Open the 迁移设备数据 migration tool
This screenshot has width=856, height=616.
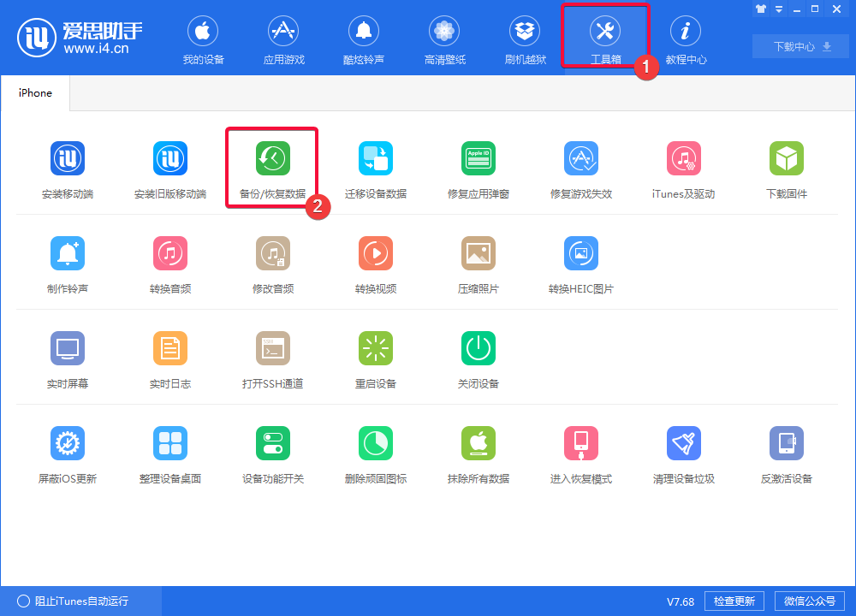coord(375,167)
